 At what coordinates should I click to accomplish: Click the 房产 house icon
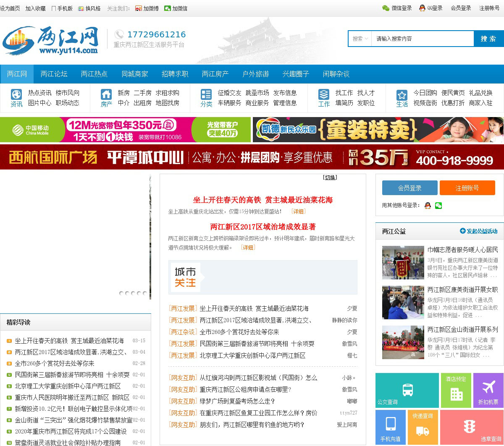[x=106, y=94]
